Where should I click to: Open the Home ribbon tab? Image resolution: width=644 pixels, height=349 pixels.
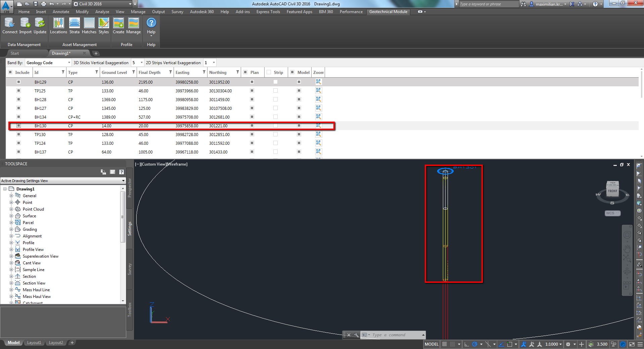pyautogui.click(x=24, y=12)
